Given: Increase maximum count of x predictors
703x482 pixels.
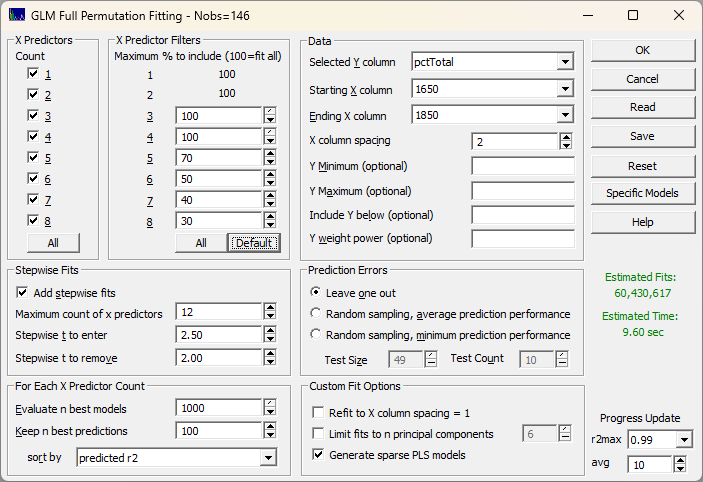Looking at the screenshot, I should point(269,310).
